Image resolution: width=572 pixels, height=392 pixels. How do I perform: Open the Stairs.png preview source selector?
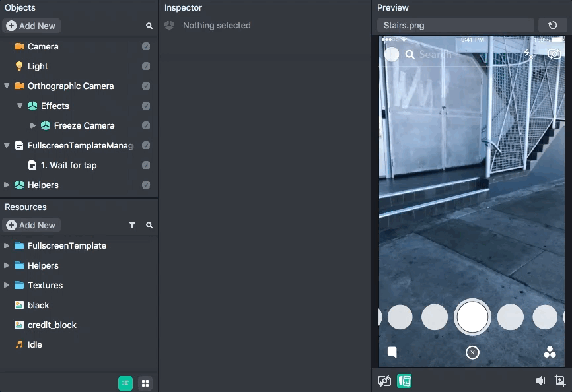pos(455,26)
